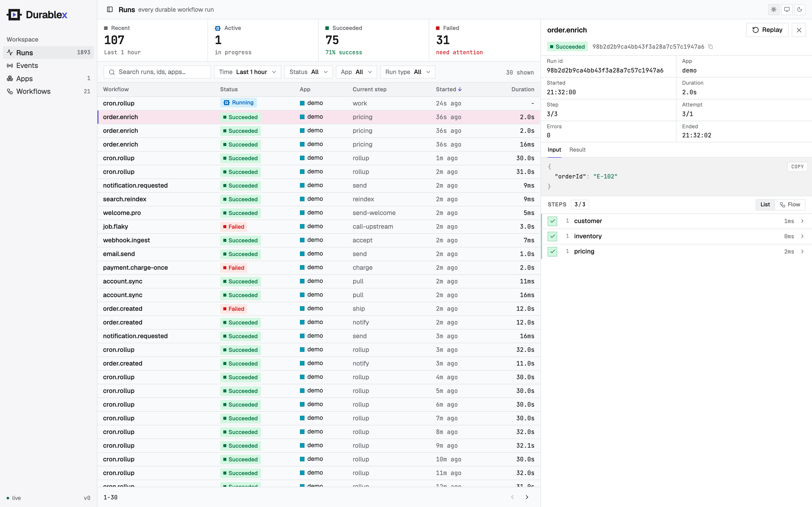Viewport: 812px width, 507px height.
Task: Go to next page of runs
Action: tap(527, 497)
